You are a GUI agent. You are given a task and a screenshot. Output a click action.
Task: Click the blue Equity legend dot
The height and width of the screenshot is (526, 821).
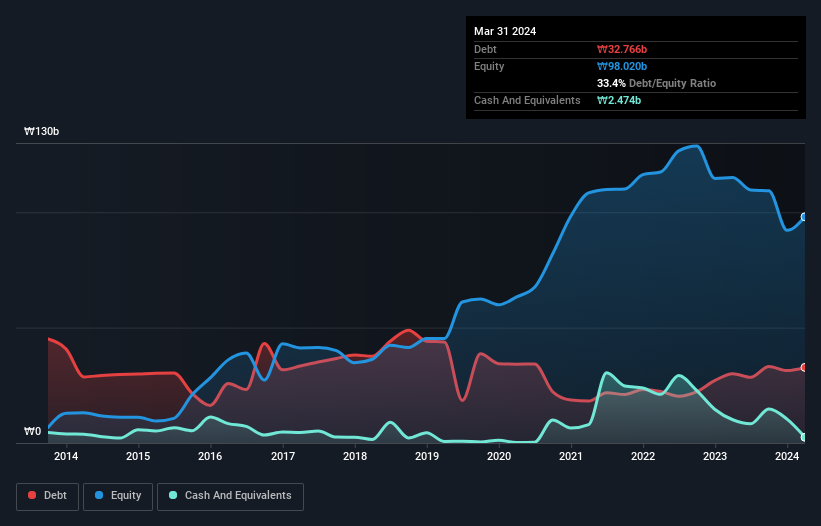[x=99, y=495]
